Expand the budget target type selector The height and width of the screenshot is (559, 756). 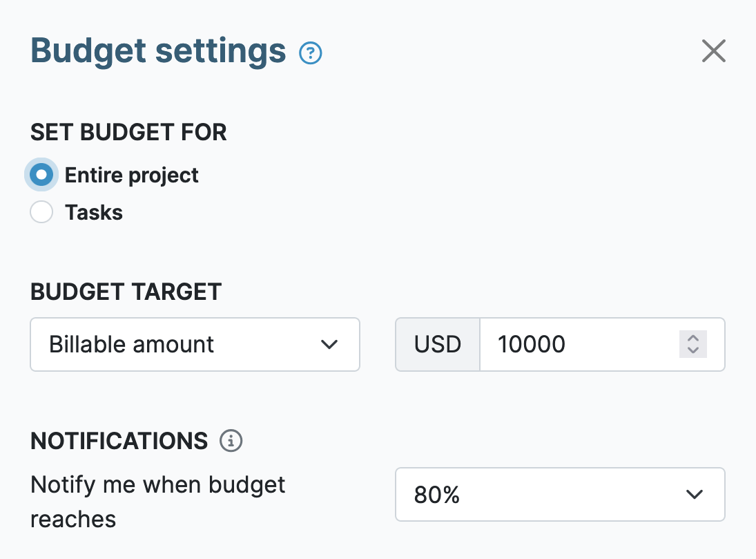tap(195, 344)
